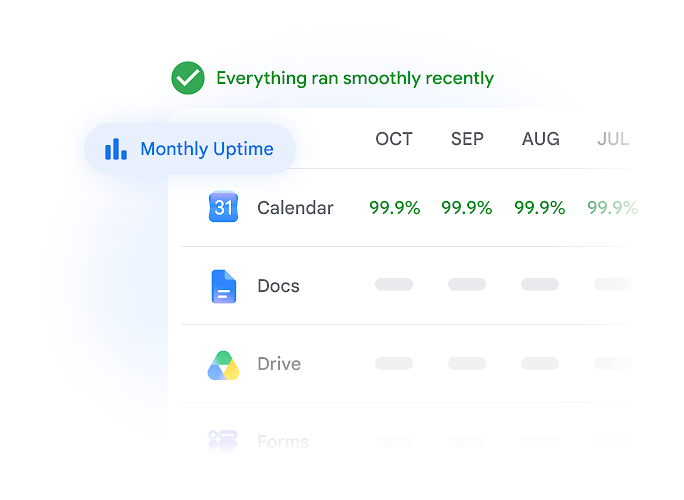Click the SEP column header

pyautogui.click(x=467, y=139)
